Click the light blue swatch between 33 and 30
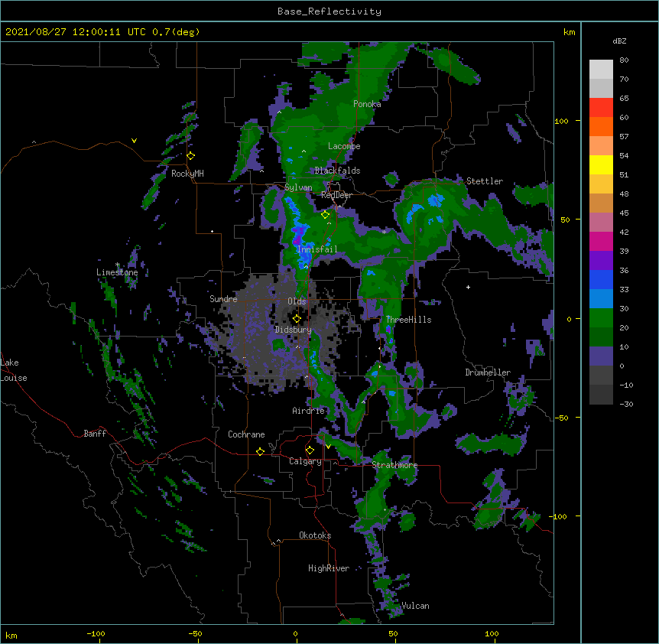 coord(601,299)
